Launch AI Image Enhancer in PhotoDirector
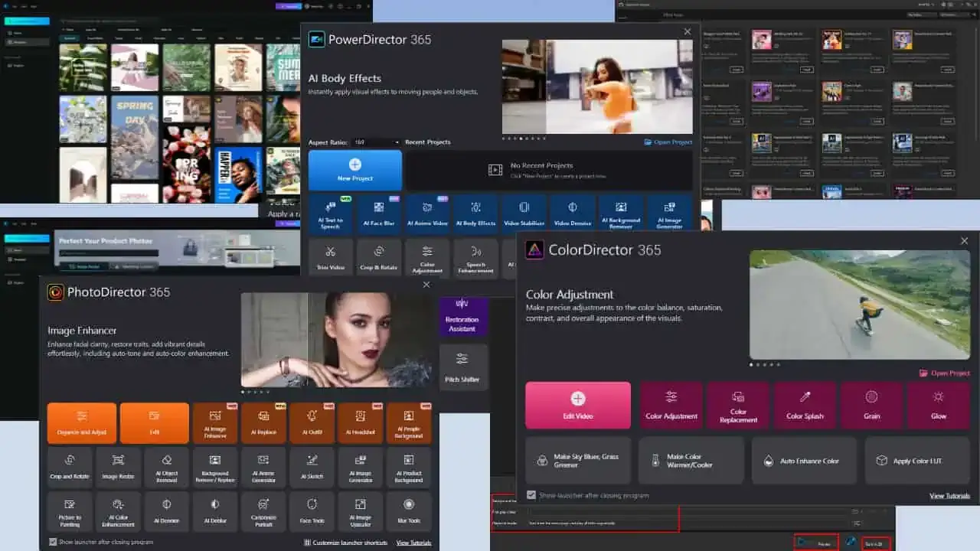The image size is (980, 551). click(x=215, y=423)
